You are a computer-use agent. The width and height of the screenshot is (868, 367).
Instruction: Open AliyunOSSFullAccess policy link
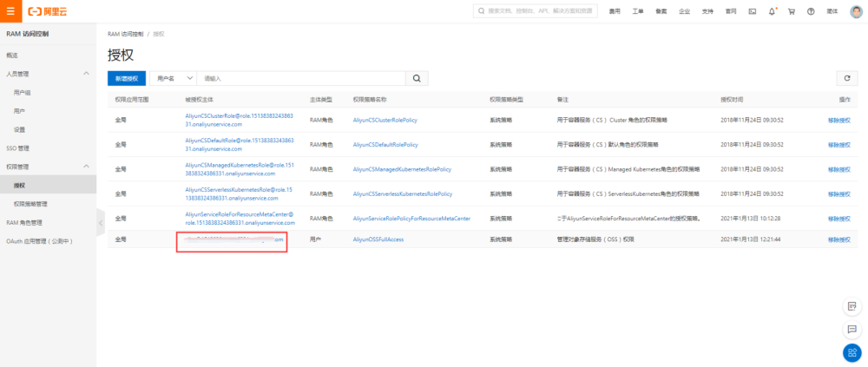[378, 239]
